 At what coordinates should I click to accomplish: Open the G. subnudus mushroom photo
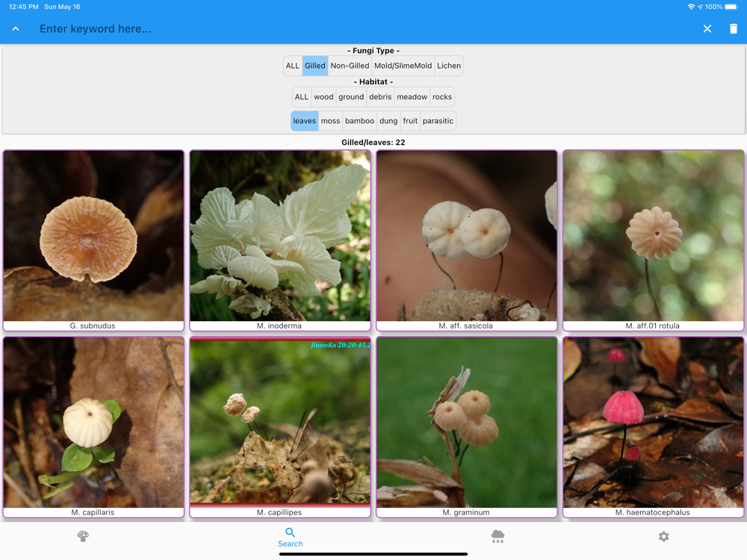tap(93, 237)
